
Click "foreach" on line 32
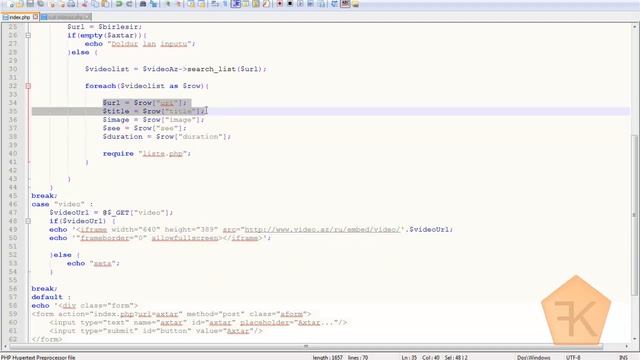100,86
